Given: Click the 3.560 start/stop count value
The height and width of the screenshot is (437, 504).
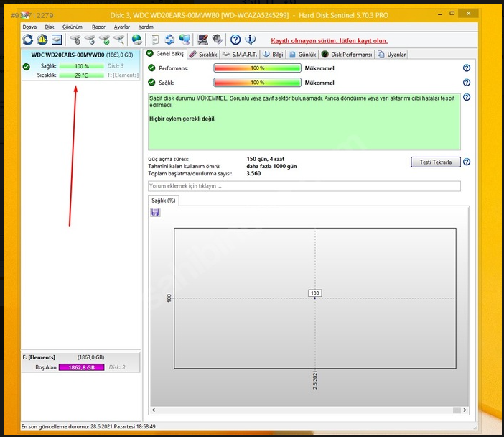Looking at the screenshot, I should click(253, 173).
